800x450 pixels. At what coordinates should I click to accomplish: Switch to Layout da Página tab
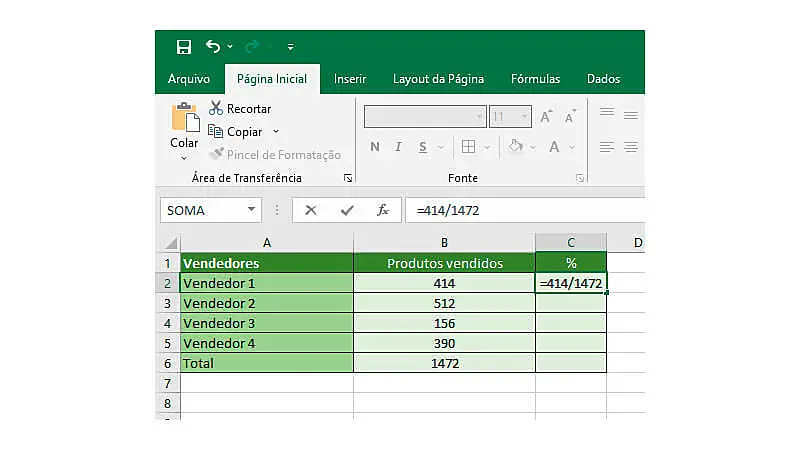(438, 79)
